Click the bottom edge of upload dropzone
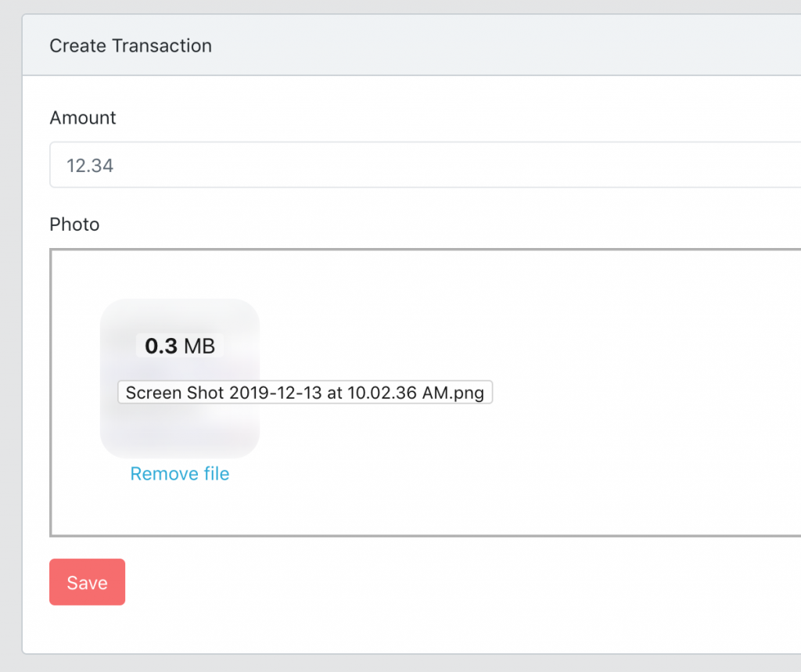This screenshot has width=801, height=672. 422,535
